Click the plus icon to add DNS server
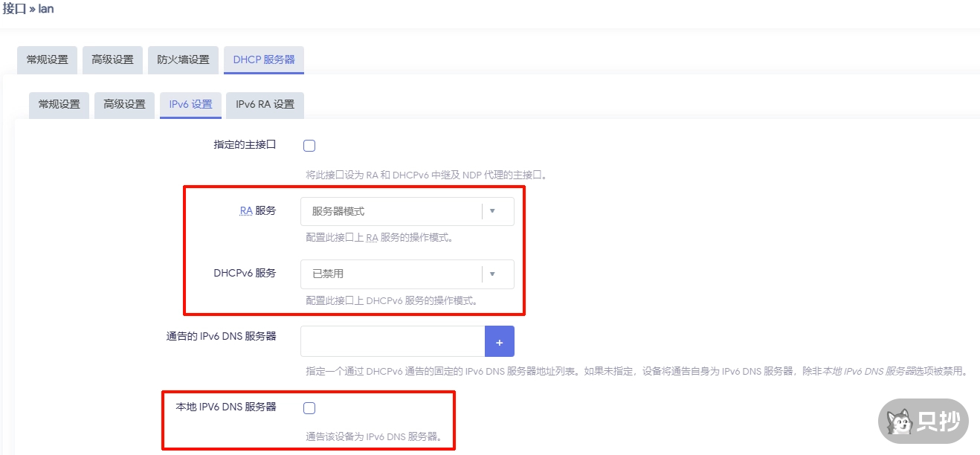Screen dimensions: 980x455 [x=500, y=341]
